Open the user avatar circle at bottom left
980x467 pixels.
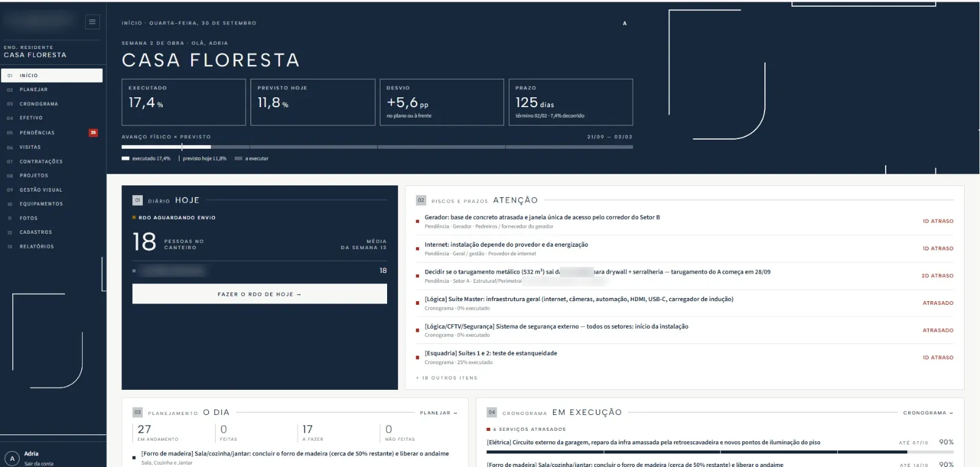click(x=12, y=458)
